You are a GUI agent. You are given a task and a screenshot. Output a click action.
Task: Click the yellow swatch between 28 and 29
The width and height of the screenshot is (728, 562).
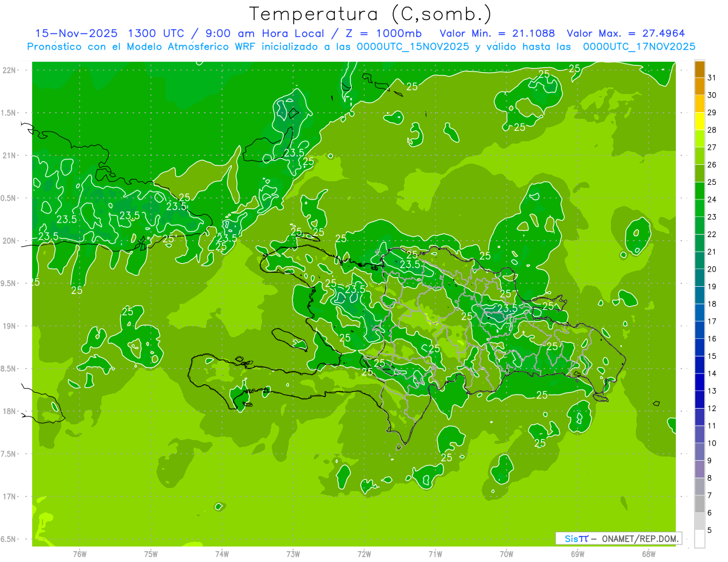click(699, 121)
